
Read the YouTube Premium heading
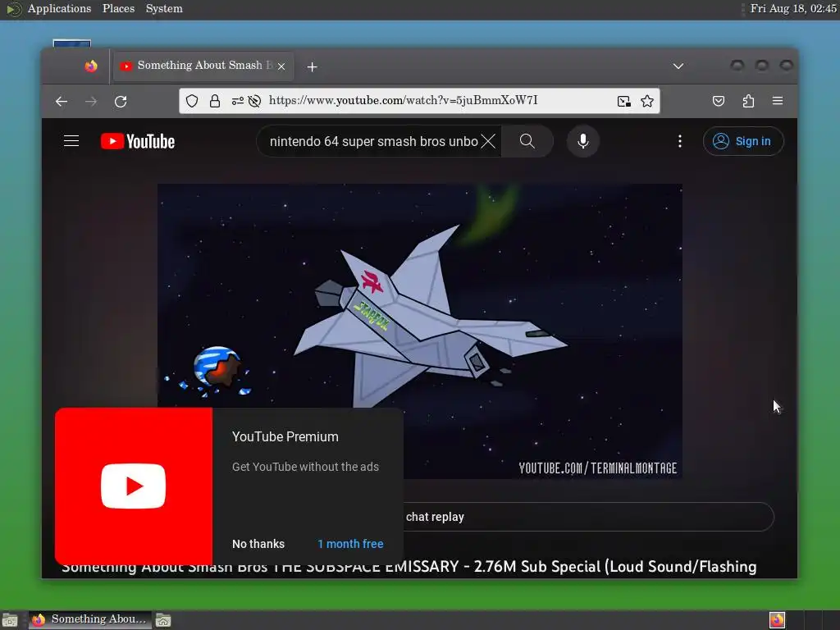coord(285,436)
